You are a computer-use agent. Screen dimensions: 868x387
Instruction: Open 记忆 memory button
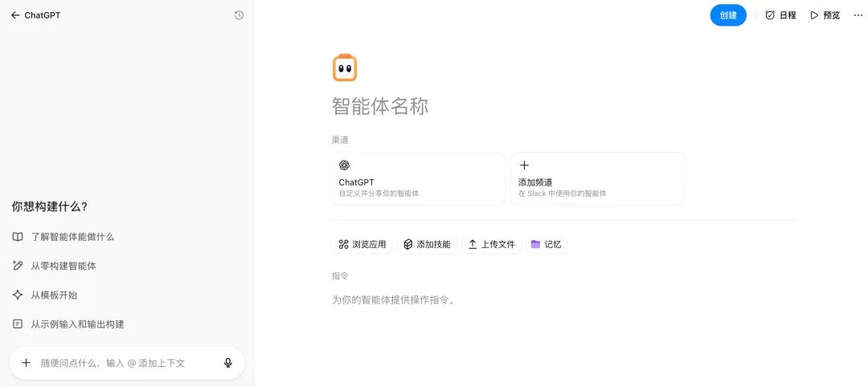pos(546,244)
